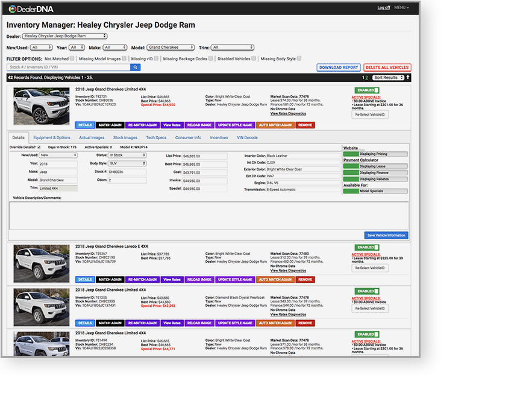Click Update Style Name for Inventory ID 742721
Image resolution: width=529 pixels, height=420 pixels.
click(x=235, y=125)
